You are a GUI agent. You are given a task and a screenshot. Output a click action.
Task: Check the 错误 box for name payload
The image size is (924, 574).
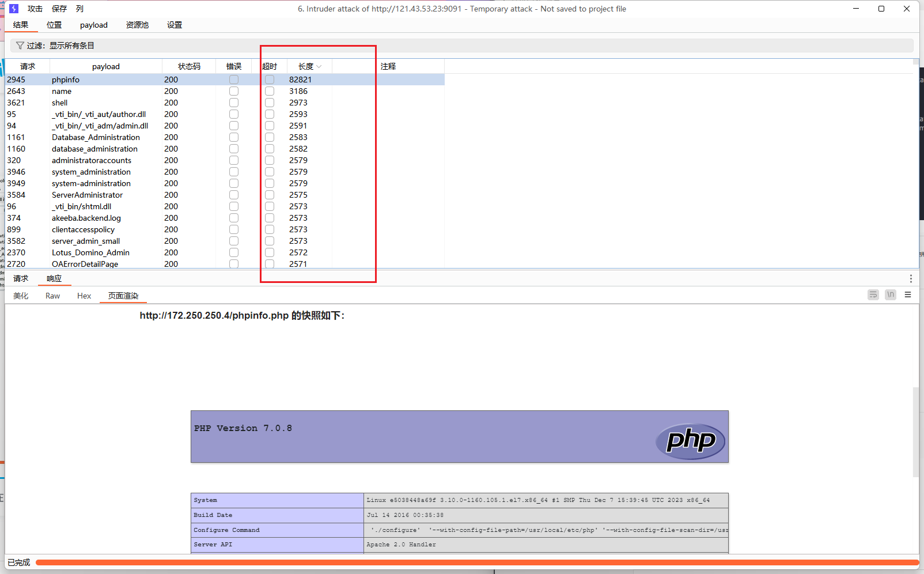point(234,91)
